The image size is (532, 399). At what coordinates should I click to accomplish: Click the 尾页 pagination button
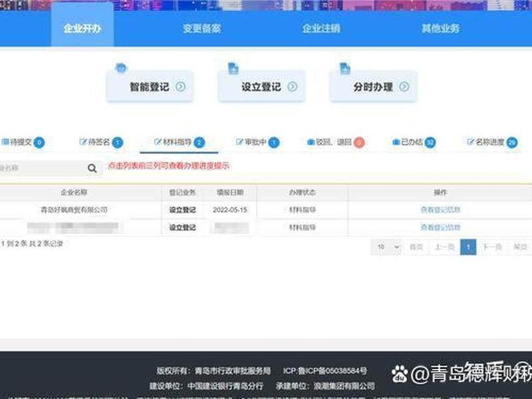[x=520, y=247]
